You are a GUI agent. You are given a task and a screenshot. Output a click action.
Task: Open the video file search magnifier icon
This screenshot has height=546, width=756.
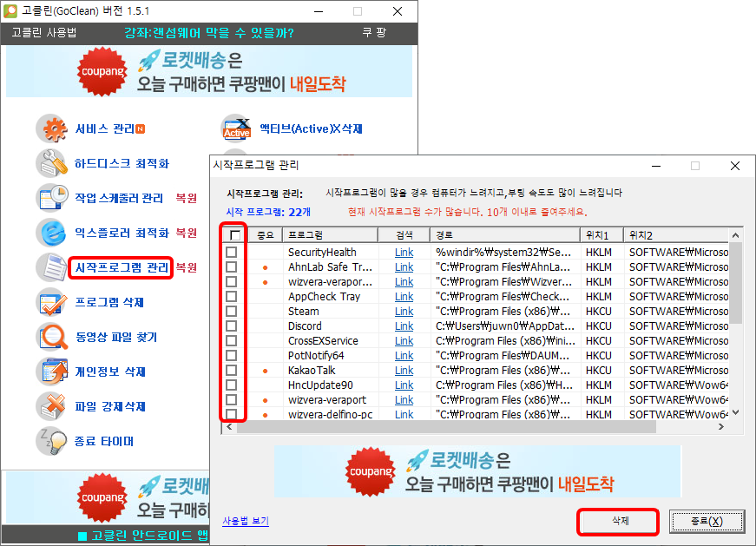pyautogui.click(x=51, y=337)
